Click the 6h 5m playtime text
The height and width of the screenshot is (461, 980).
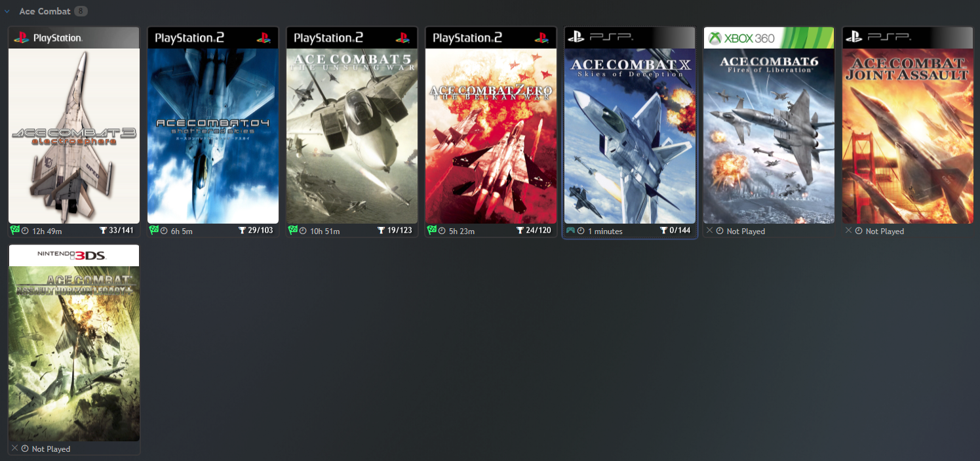(182, 231)
